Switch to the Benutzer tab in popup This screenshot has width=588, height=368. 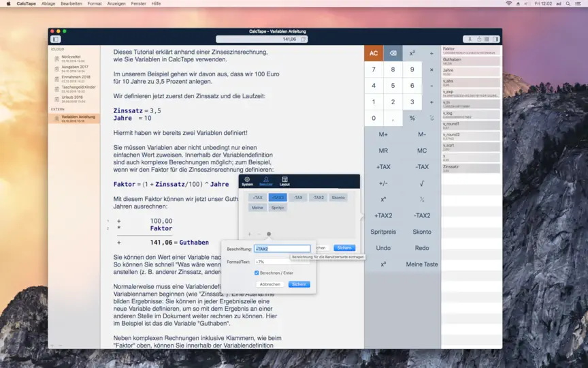coord(266,181)
